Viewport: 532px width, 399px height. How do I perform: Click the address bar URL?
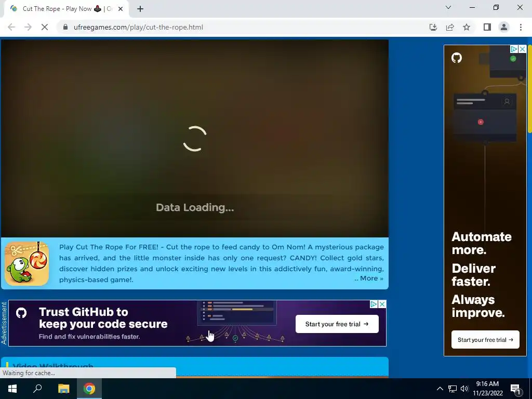(138, 27)
